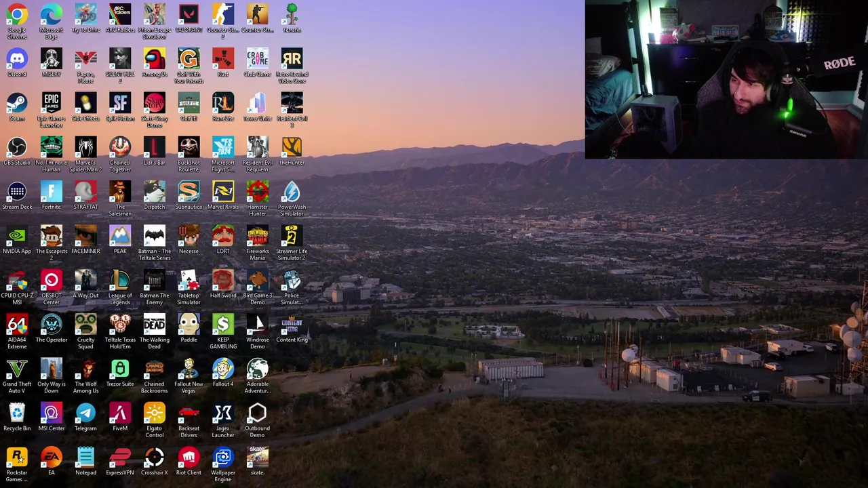Open the Steam desktop shortcut
Image resolution: width=868 pixels, height=488 pixels.
click(17, 103)
